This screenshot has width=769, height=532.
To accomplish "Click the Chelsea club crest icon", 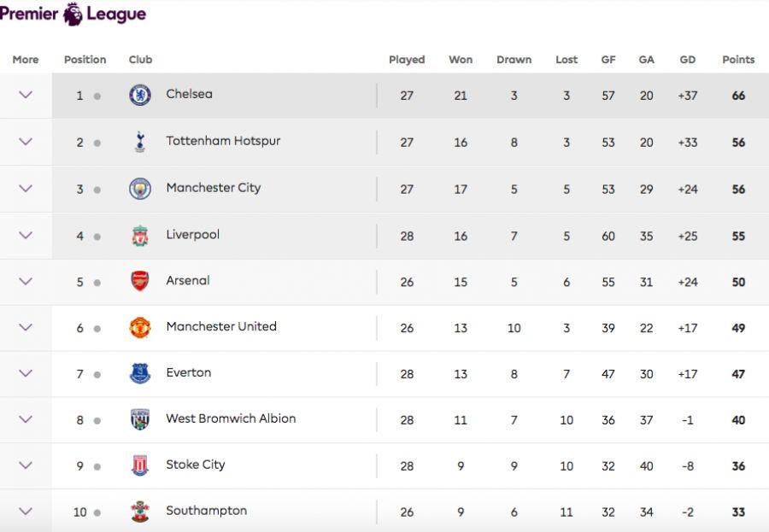I will point(140,96).
